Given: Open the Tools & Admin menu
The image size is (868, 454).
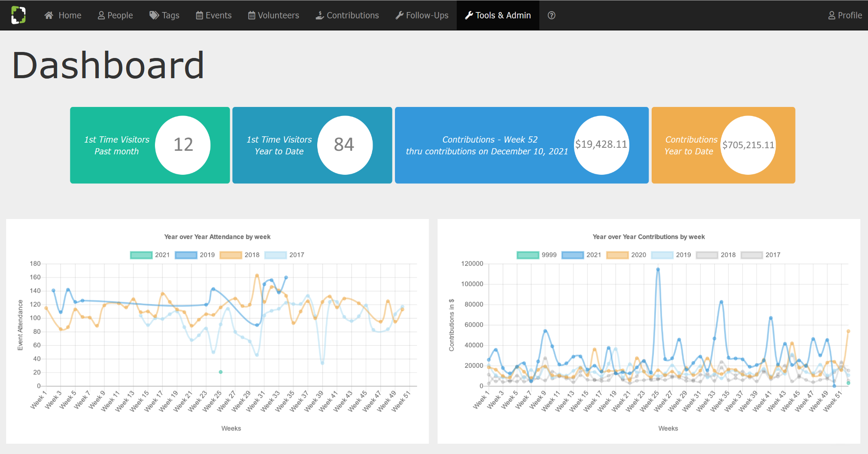Looking at the screenshot, I should [498, 15].
